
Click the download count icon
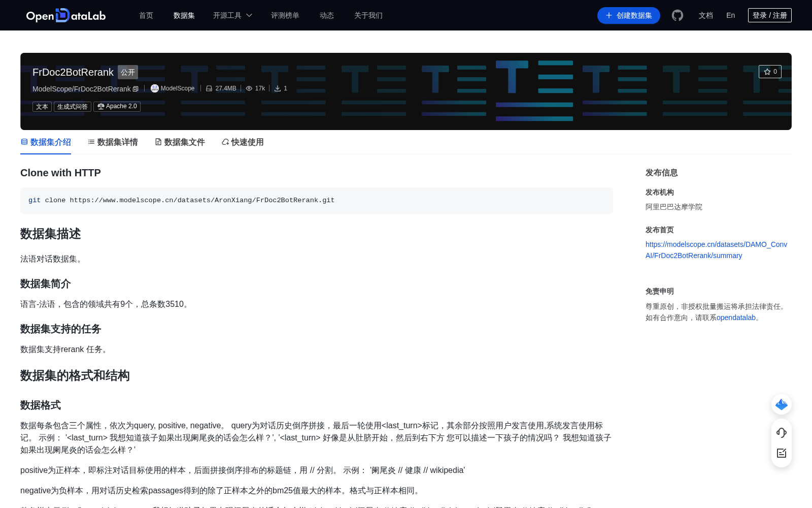click(x=278, y=88)
